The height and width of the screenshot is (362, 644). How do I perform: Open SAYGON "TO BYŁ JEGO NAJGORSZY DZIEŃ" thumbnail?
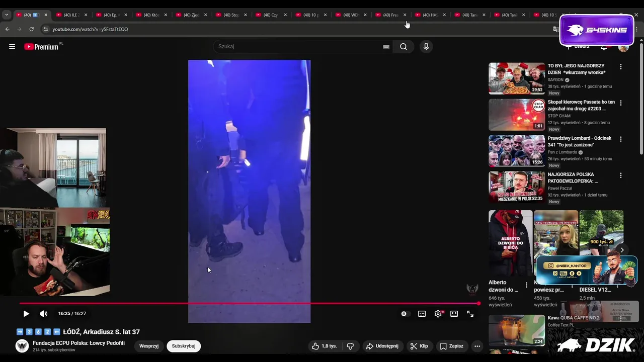517,78
